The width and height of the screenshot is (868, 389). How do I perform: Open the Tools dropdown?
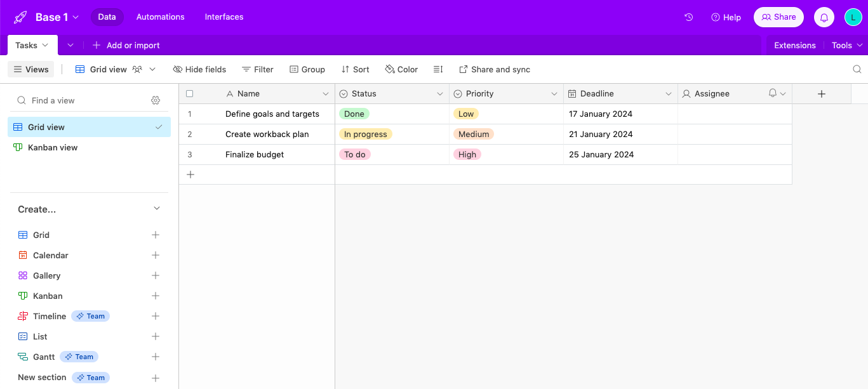point(846,45)
